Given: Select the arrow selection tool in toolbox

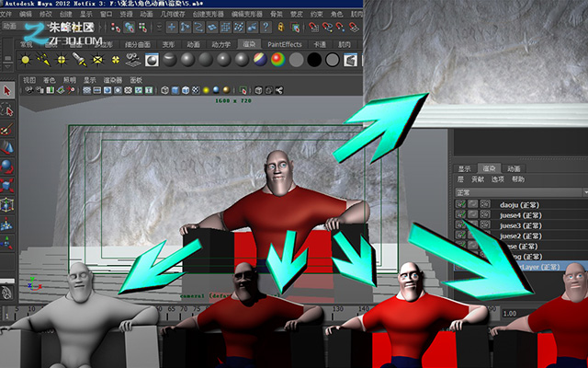Looking at the screenshot, I should point(7,90).
